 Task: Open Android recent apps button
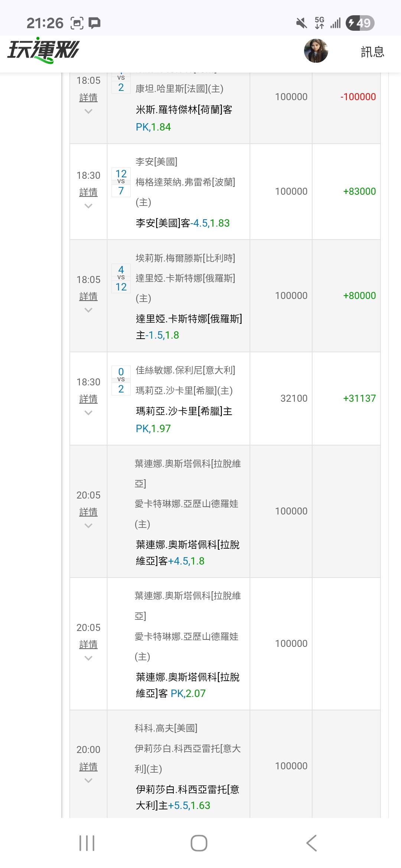87,843
